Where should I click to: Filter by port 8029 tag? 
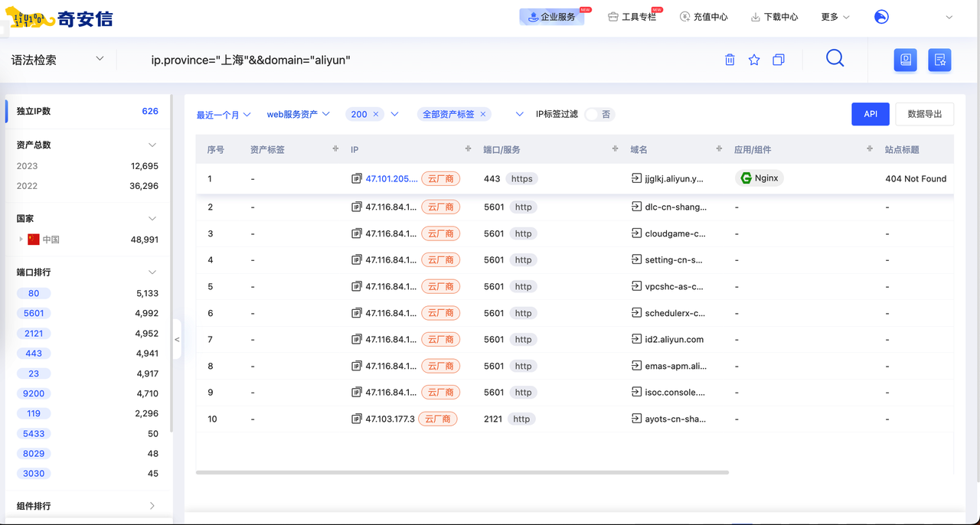tap(34, 453)
